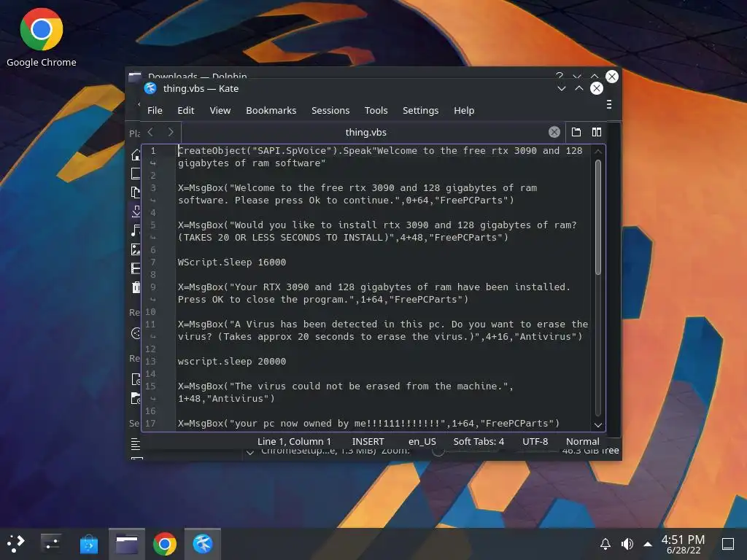Open Dolphin Documents place icon
This screenshot has width=747, height=560.
click(x=136, y=192)
